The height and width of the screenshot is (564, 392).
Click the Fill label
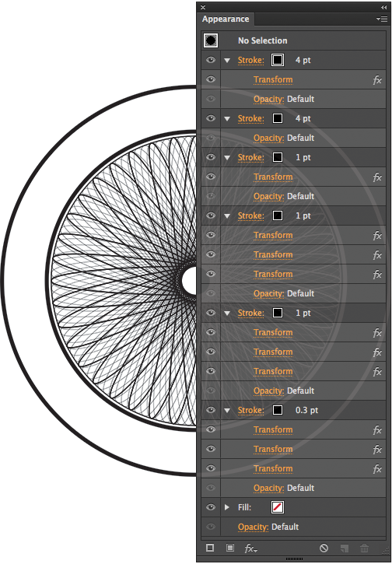pos(244,507)
